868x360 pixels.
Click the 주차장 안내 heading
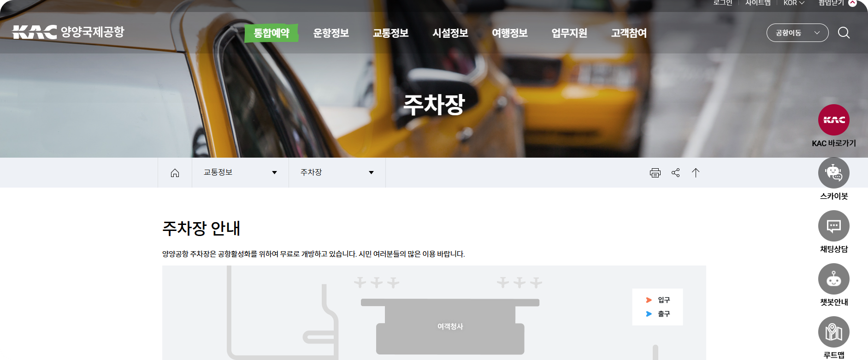pyautogui.click(x=201, y=228)
